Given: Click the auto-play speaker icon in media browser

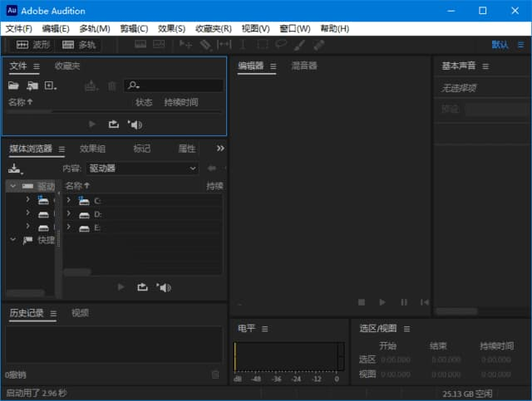Looking at the screenshot, I should coord(163,287).
